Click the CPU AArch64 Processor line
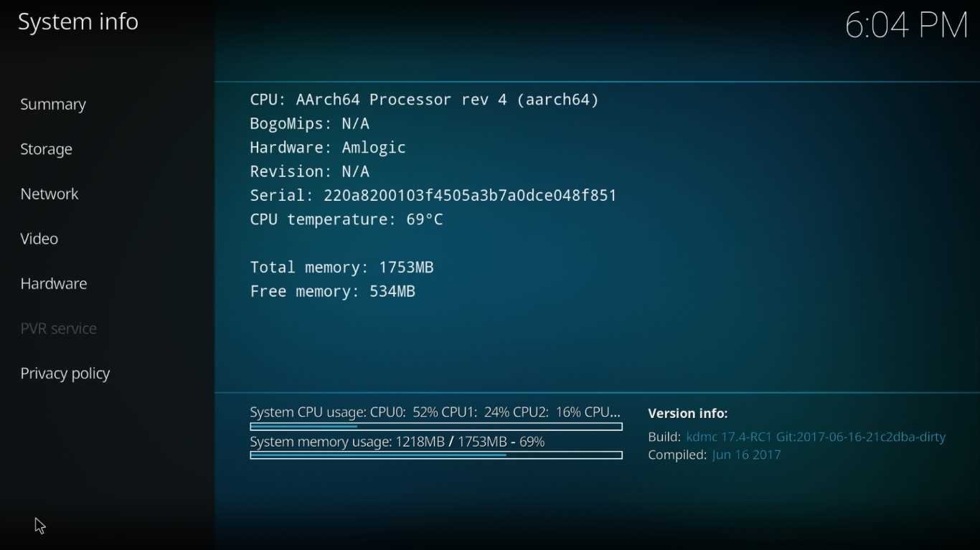Viewport: 980px width, 550px height. pyautogui.click(x=425, y=100)
